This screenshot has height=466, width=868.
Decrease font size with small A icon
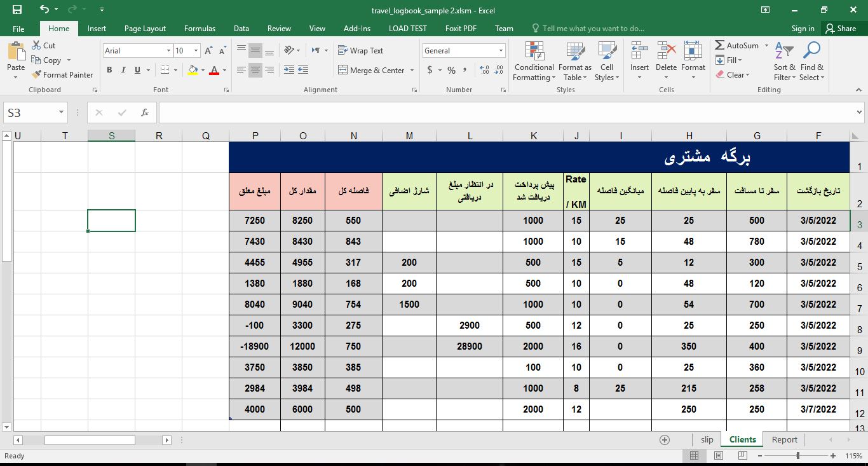222,51
